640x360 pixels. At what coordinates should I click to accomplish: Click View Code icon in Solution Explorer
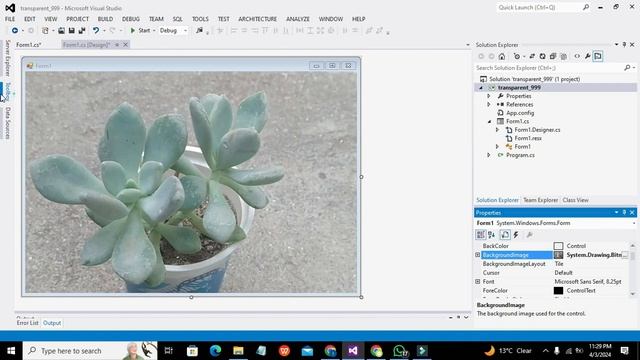click(x=577, y=56)
